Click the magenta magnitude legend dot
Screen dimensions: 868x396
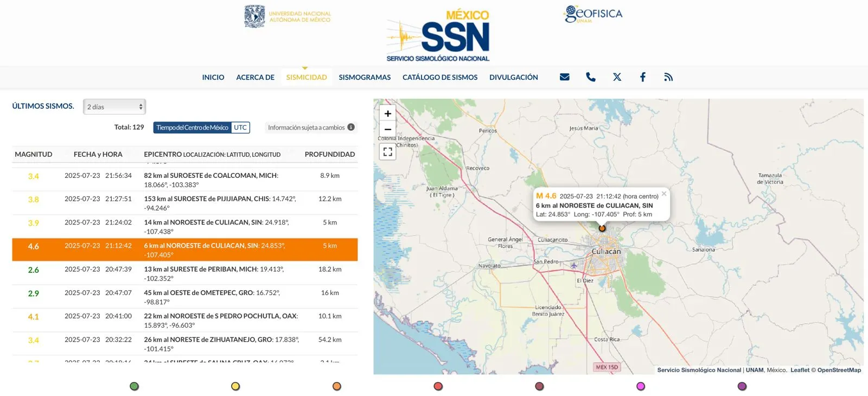641,386
